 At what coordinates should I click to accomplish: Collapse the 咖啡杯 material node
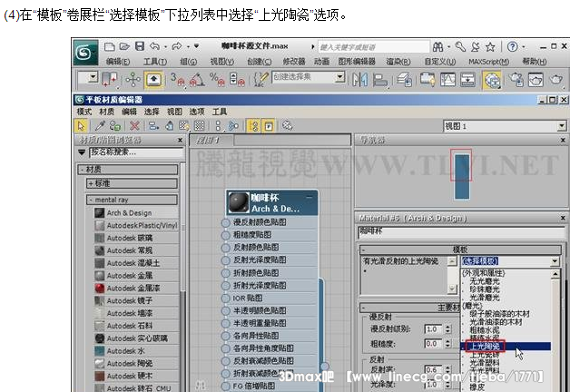pos(309,197)
